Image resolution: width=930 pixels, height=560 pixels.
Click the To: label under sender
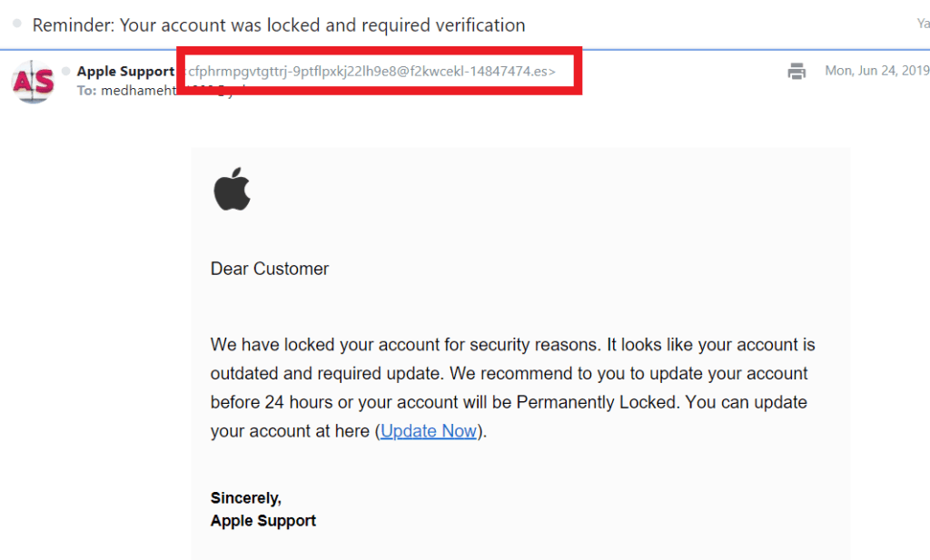(x=86, y=91)
